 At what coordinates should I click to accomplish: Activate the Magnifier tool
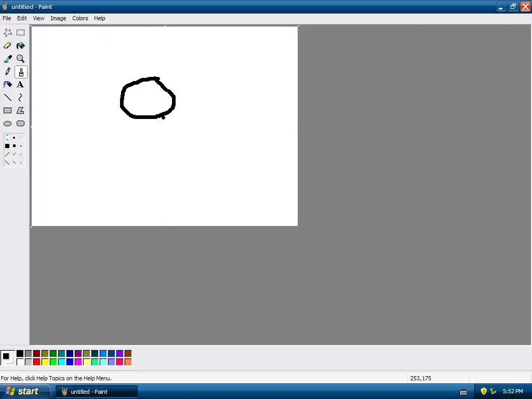click(x=21, y=59)
